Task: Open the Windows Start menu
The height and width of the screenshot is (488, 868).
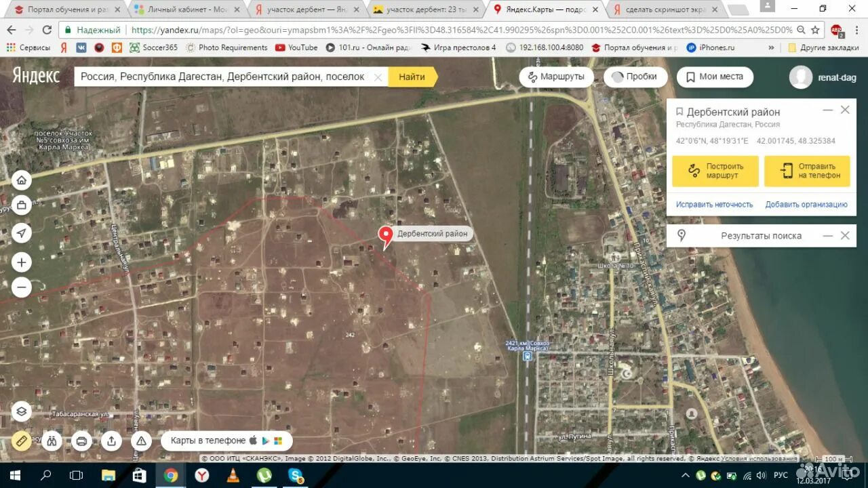Action: coord(14,475)
